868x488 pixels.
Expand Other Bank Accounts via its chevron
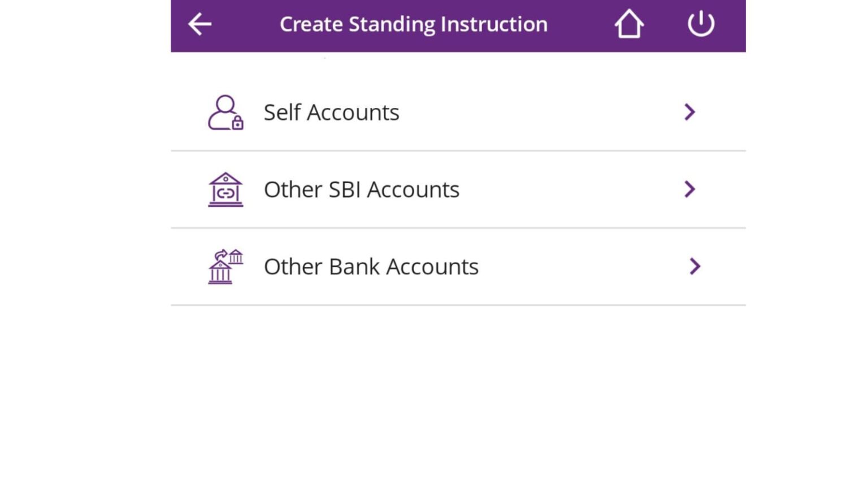(696, 266)
